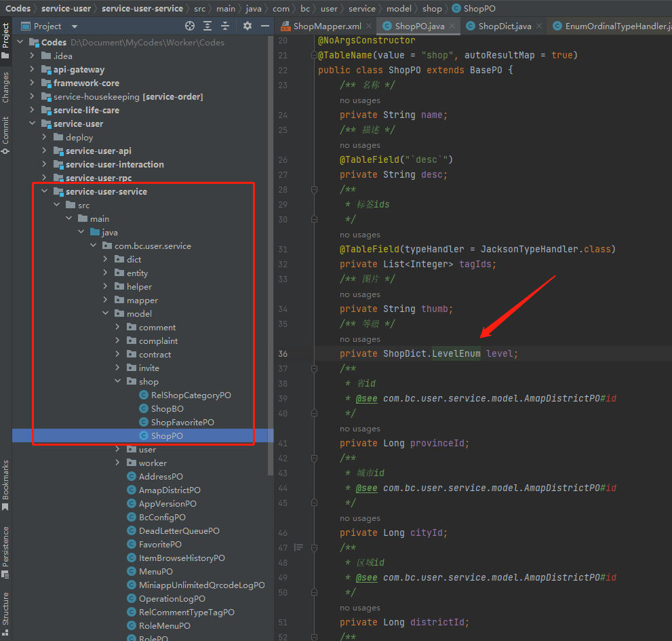
Task: Expand the .idea folder
Action: (x=32, y=56)
